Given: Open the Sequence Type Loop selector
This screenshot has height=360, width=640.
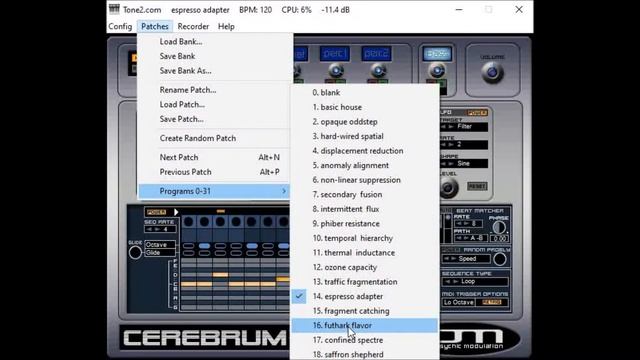Looking at the screenshot, I should (475, 282).
